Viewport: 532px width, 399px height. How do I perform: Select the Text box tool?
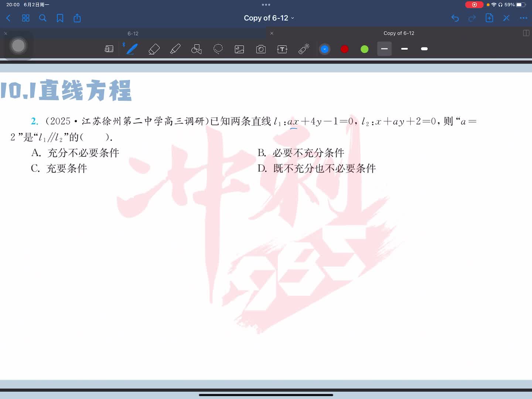pyautogui.click(x=282, y=49)
